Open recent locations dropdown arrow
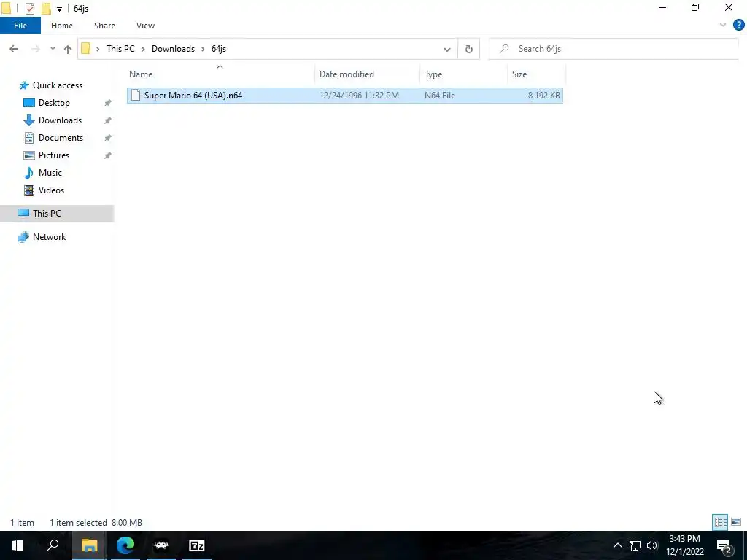The width and height of the screenshot is (747, 560). pyautogui.click(x=53, y=49)
